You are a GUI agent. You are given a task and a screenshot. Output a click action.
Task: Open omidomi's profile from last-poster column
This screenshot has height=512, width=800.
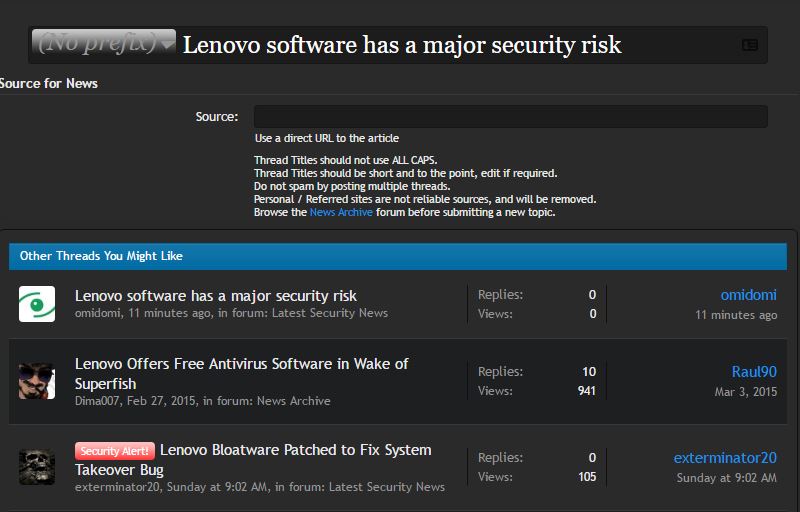(x=748, y=295)
